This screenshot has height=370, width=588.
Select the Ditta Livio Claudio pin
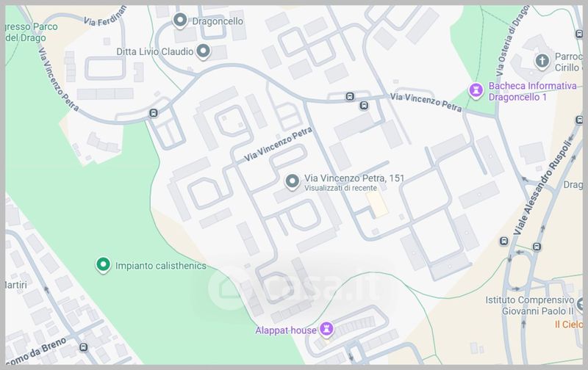(204, 51)
